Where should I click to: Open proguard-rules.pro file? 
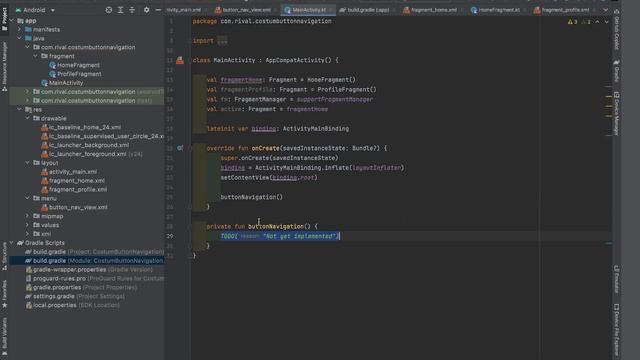pyautogui.click(x=94, y=279)
